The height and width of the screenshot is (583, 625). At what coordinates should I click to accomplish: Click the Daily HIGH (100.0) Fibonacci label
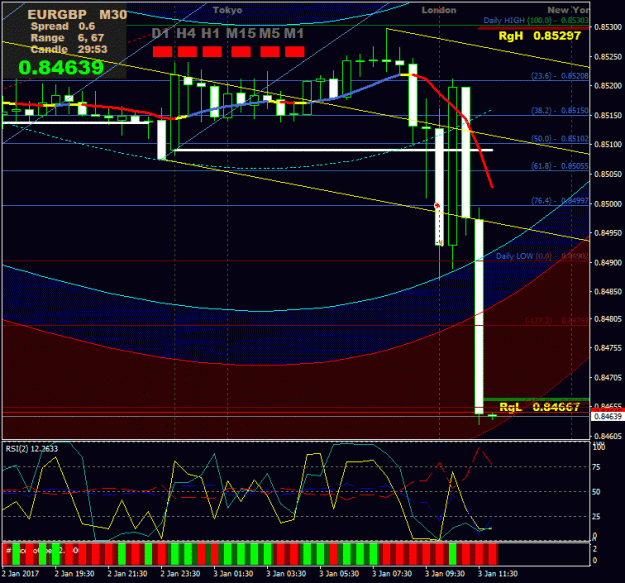(x=536, y=20)
